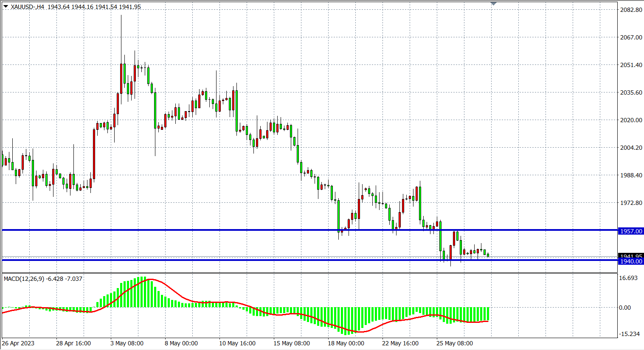Click the 26 Apr 2023 date label
This screenshot has width=644, height=350.
[x=18, y=343]
